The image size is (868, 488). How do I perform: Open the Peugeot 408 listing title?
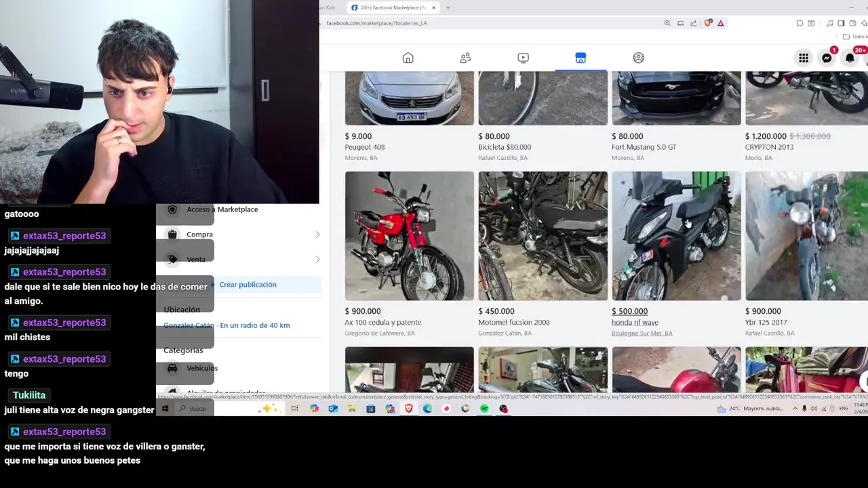coord(365,147)
